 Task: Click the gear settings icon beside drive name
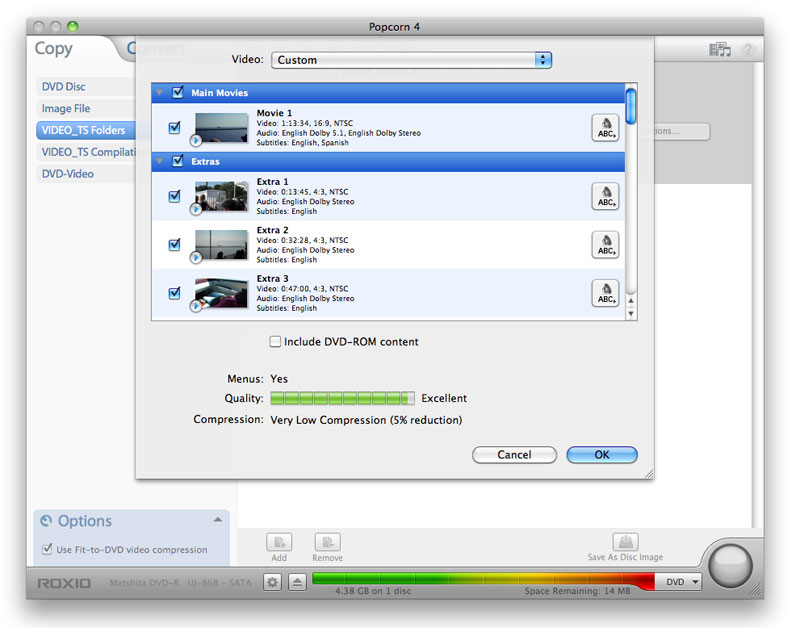click(272, 582)
